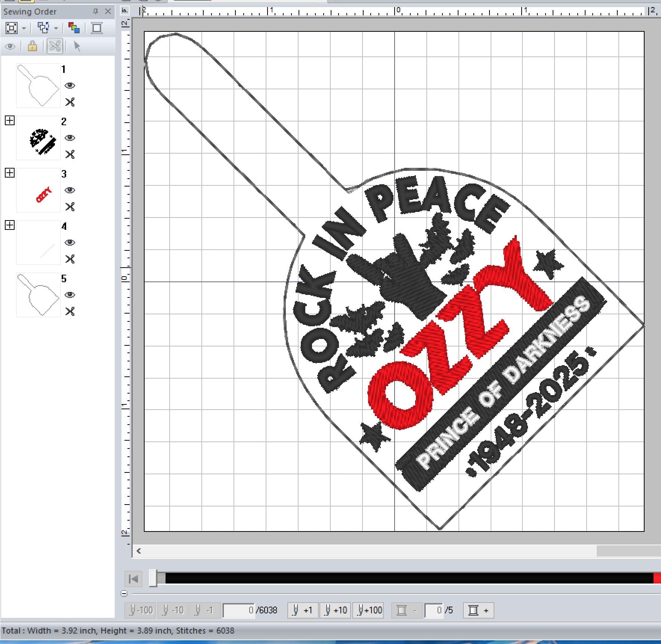Viewport: 661px width, 644px height.
Task: Expand sewing order group 4
Action: [x=10, y=225]
